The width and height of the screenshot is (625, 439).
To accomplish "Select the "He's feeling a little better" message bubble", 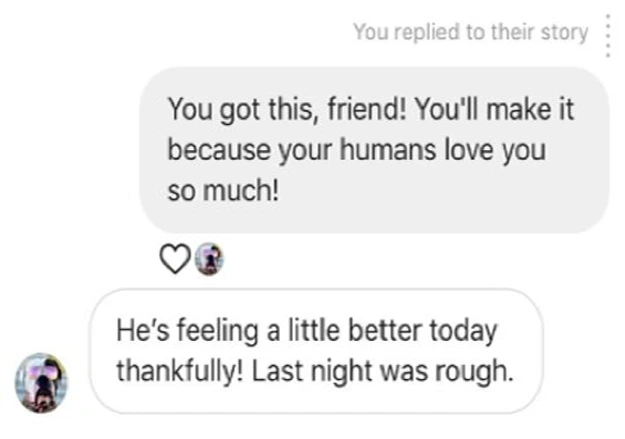I will pos(315,350).
